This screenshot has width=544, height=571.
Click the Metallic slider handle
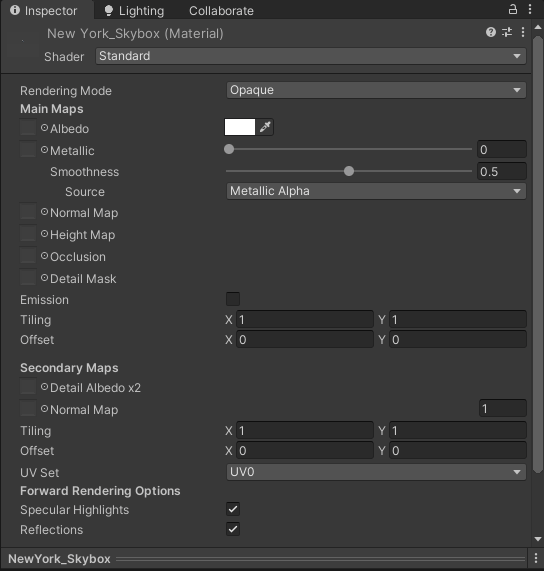pos(229,149)
